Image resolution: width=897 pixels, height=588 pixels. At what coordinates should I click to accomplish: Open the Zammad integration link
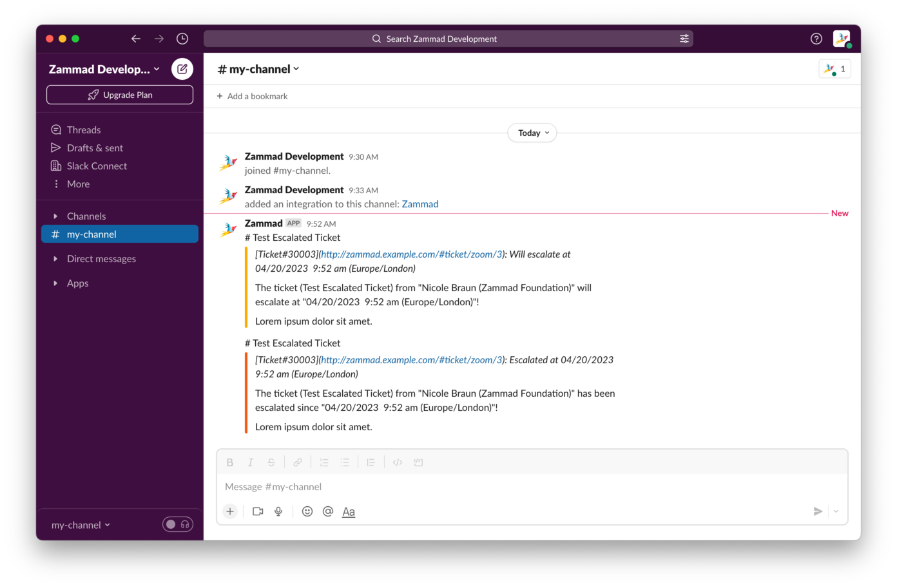pyautogui.click(x=420, y=204)
